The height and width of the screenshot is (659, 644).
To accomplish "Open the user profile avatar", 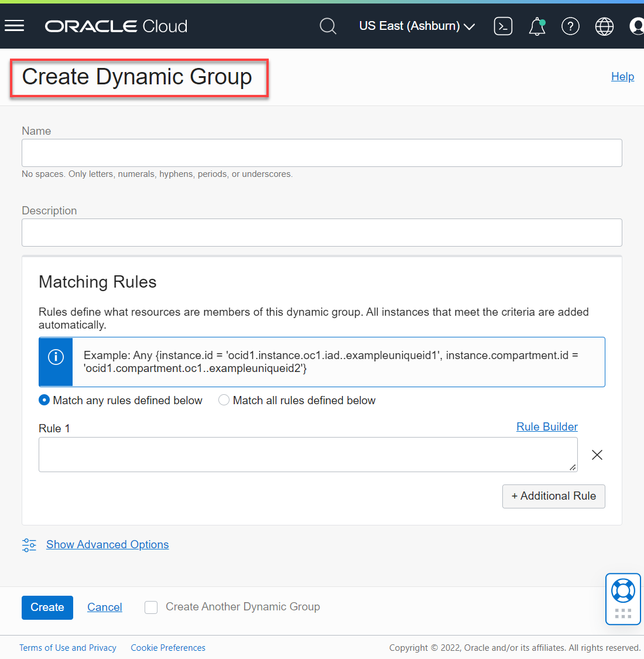I will coord(636,26).
